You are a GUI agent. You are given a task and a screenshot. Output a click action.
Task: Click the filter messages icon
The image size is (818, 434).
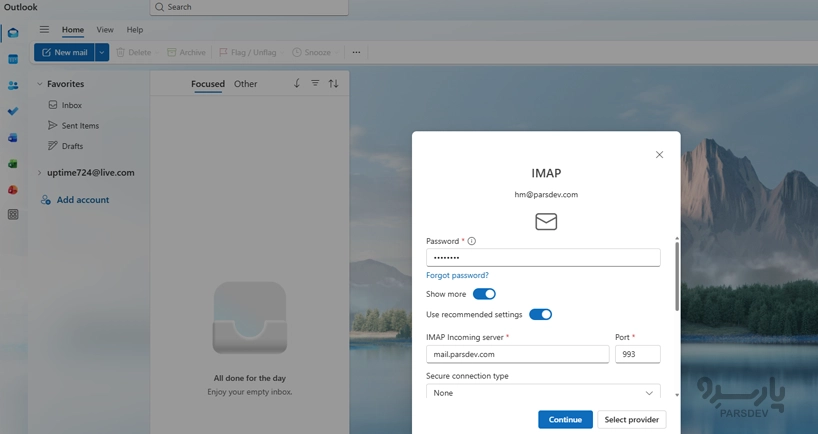tap(315, 84)
